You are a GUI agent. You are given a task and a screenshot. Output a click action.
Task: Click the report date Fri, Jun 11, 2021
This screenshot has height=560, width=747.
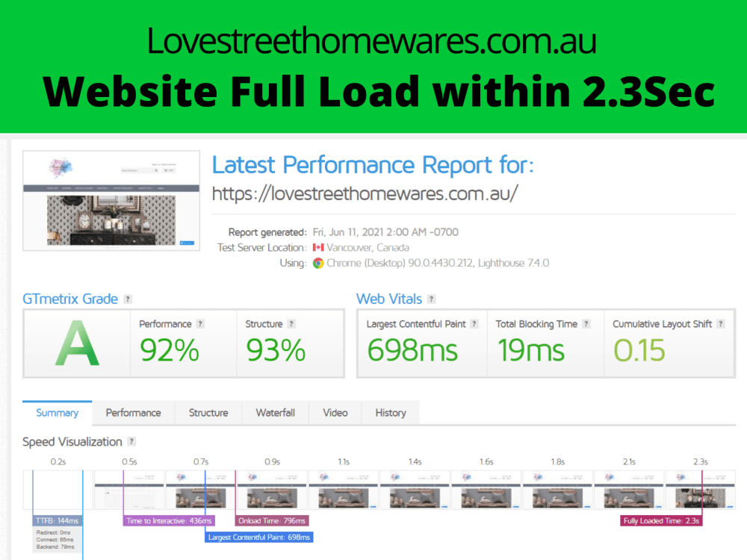[385, 232]
